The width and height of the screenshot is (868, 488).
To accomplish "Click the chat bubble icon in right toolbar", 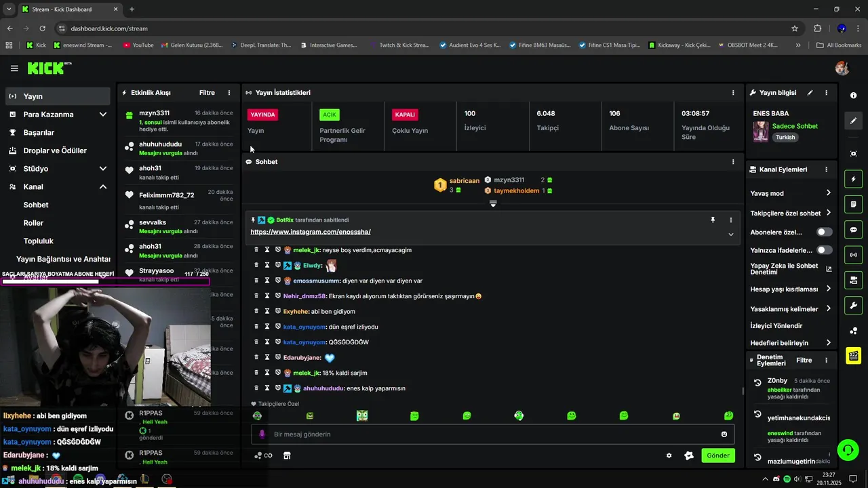I will pyautogui.click(x=853, y=230).
